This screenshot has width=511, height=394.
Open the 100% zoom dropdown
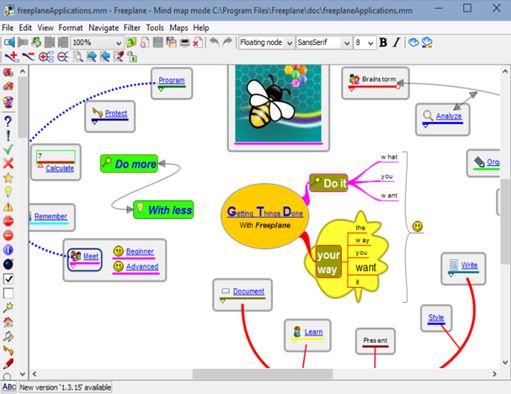[x=97, y=43]
